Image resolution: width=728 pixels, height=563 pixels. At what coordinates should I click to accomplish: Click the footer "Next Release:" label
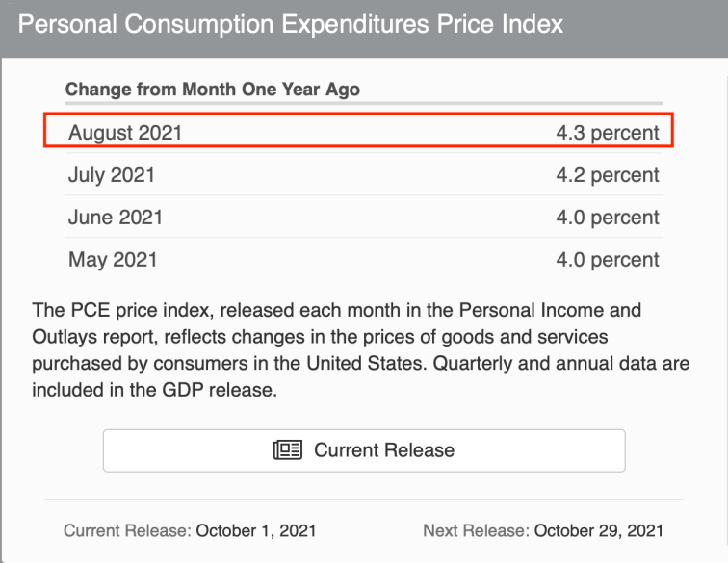point(476,530)
